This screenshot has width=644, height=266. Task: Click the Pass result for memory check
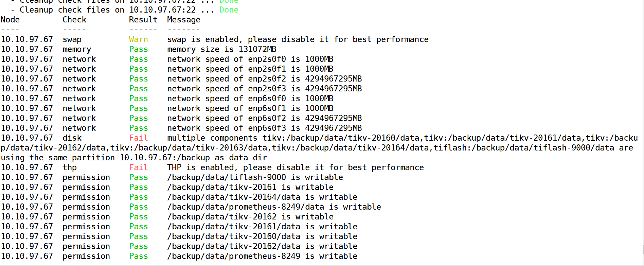[x=138, y=49]
